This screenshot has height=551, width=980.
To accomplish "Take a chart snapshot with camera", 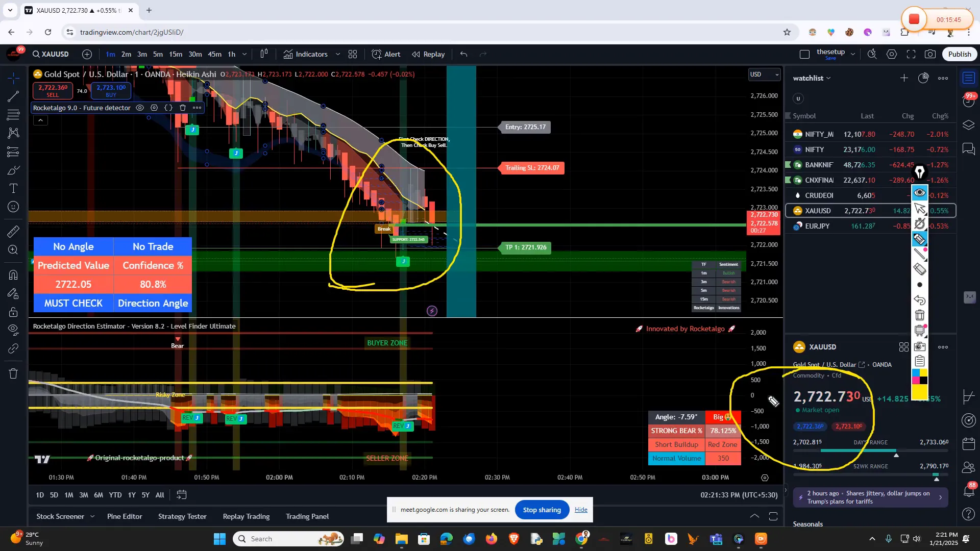I will tap(930, 54).
